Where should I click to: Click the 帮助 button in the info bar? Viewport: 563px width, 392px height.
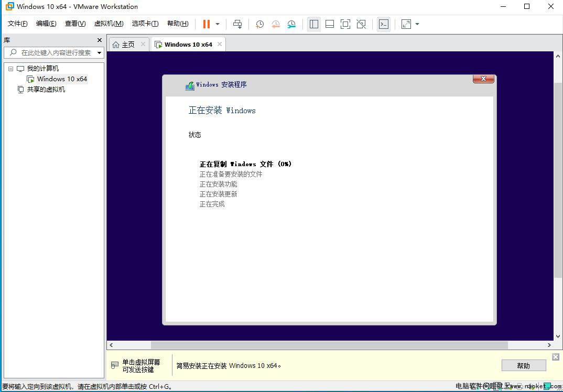point(524,366)
